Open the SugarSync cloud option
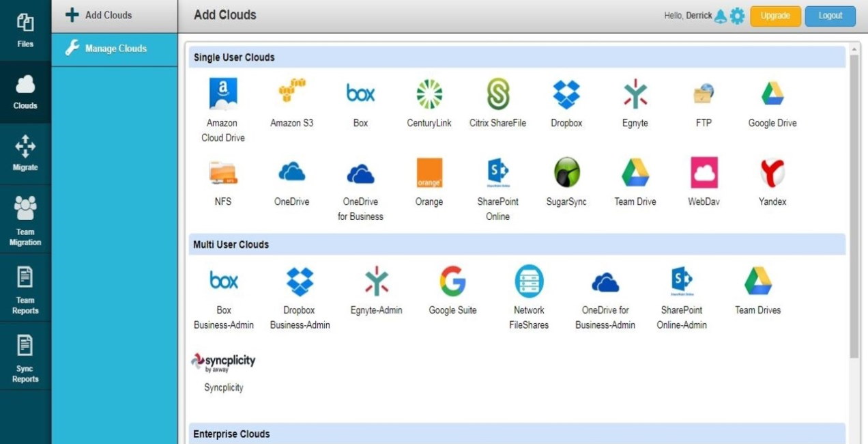868x444 pixels. coord(566,173)
